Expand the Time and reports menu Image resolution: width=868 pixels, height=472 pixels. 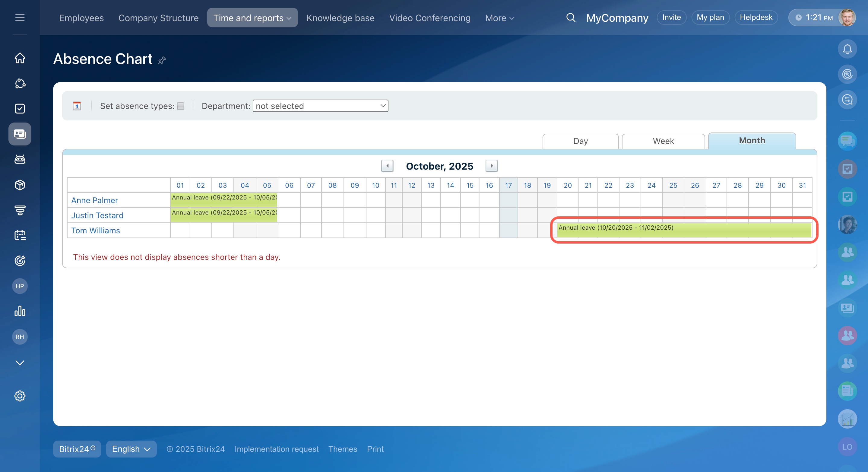tap(252, 18)
